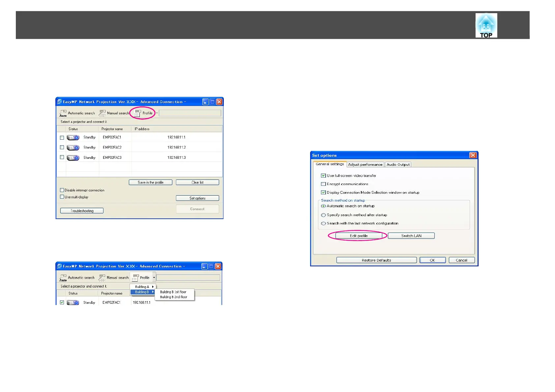The height and width of the screenshot is (392, 555).
Task: Uncheck Use full-screen video transfer
Action: pyautogui.click(x=323, y=176)
